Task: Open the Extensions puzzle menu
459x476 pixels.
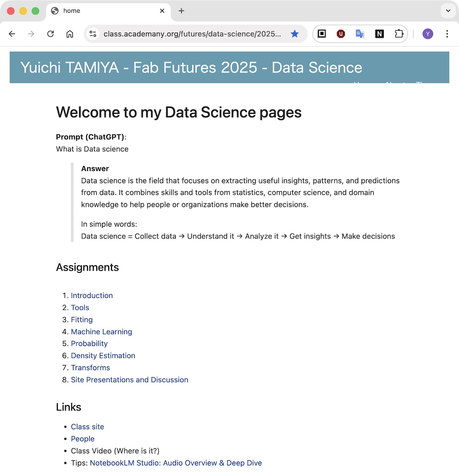Action: pyautogui.click(x=399, y=34)
